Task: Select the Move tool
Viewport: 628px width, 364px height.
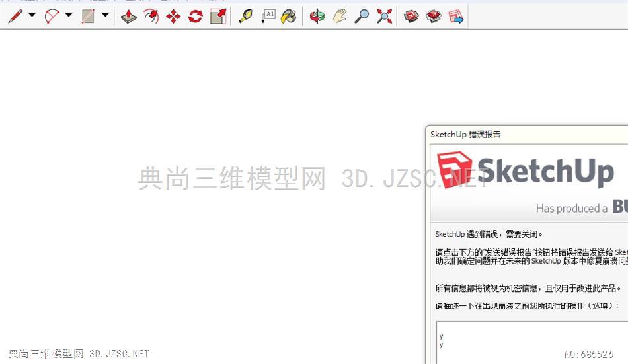Action: coord(173,17)
